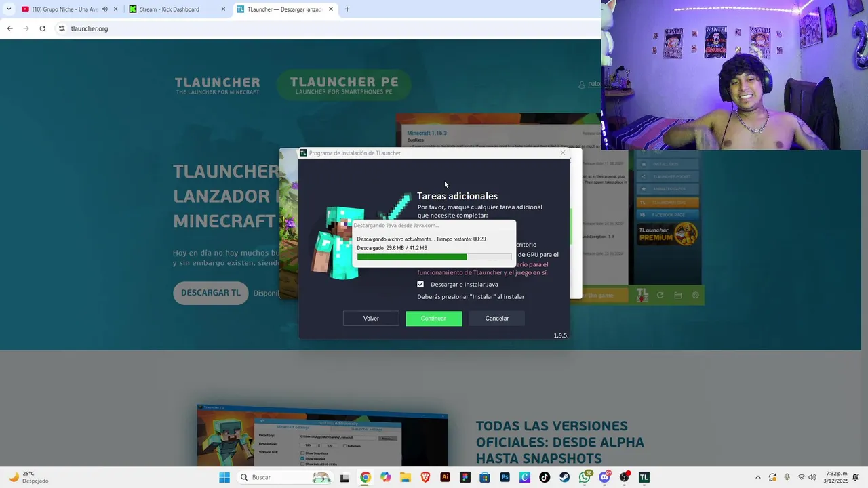
Task: Open Task View in taskbar
Action: pos(344,477)
